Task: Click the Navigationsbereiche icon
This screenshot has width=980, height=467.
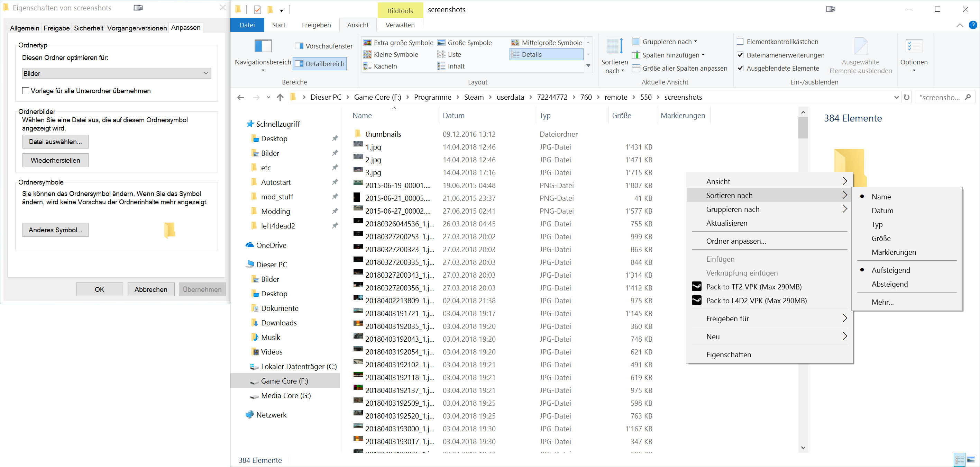Action: pyautogui.click(x=262, y=49)
